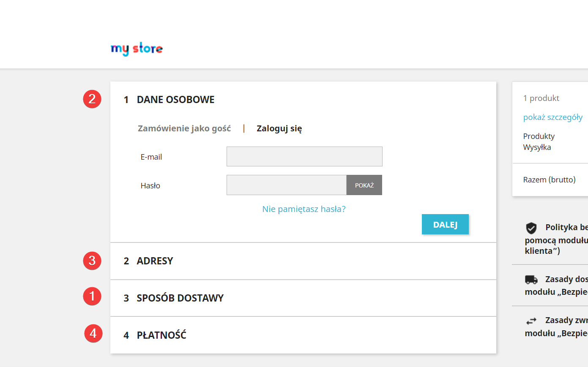Expand the ADRESY checkout step
The height and width of the screenshot is (367, 588).
(303, 261)
